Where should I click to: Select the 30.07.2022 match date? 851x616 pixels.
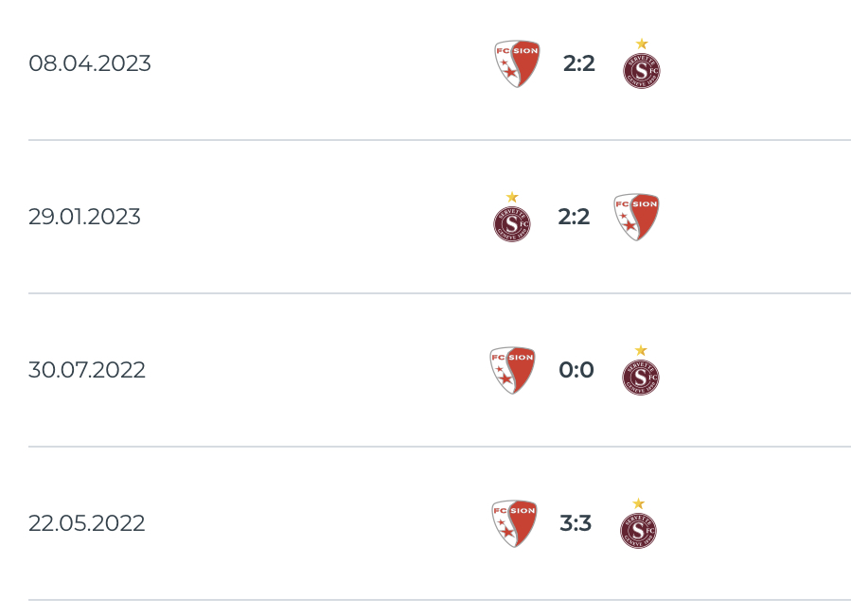tap(87, 370)
